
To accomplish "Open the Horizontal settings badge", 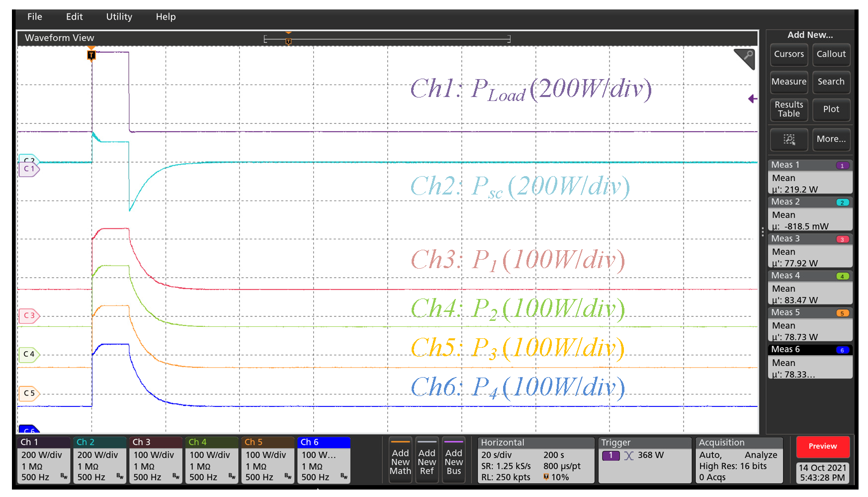I will [x=535, y=460].
